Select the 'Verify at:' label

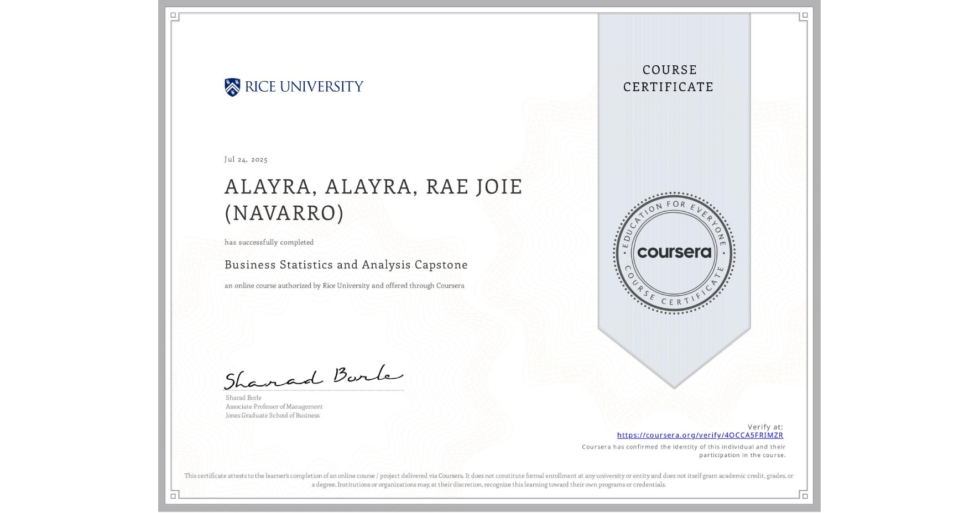[765, 427]
